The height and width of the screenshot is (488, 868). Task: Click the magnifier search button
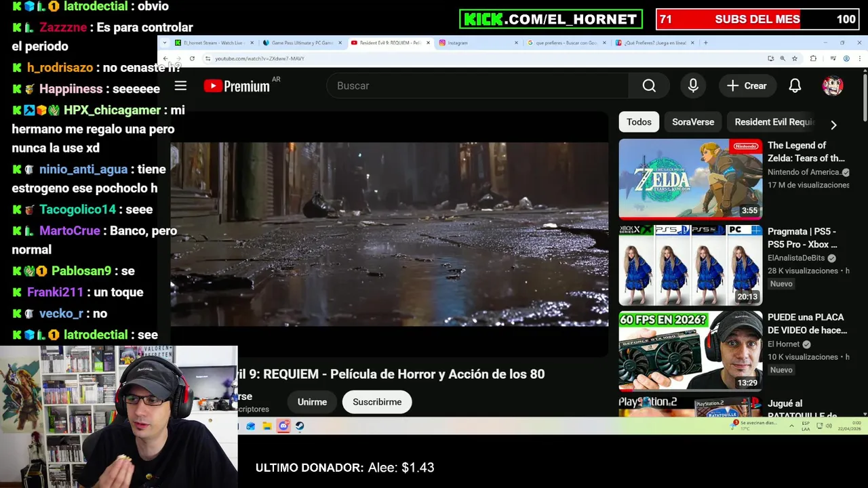point(649,86)
